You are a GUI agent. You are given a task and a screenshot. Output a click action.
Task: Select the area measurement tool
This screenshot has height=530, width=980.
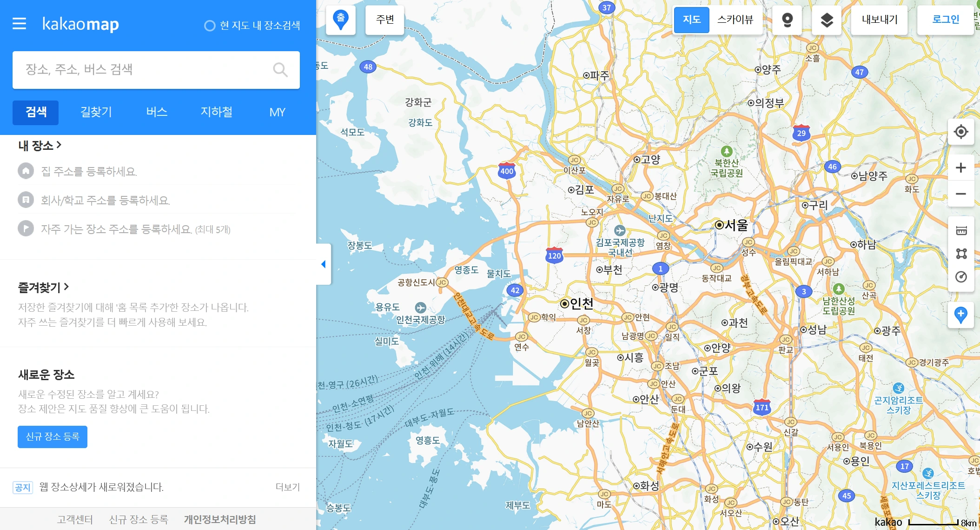tap(961, 254)
